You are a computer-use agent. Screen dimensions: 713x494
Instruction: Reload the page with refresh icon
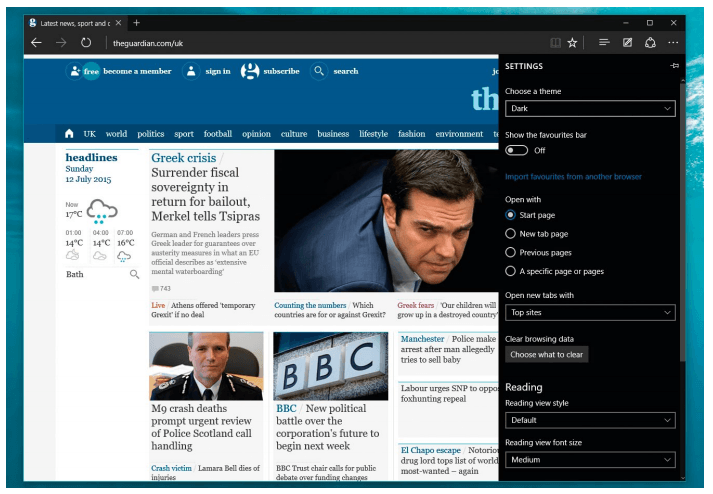pyautogui.click(x=86, y=43)
